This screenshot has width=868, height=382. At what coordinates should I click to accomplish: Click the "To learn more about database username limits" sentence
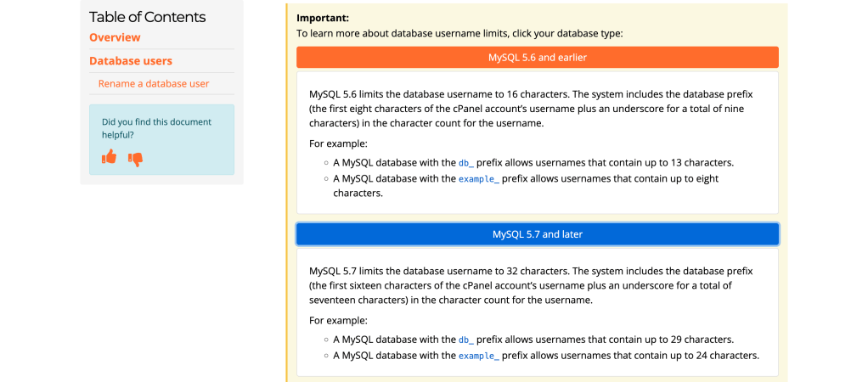point(459,33)
